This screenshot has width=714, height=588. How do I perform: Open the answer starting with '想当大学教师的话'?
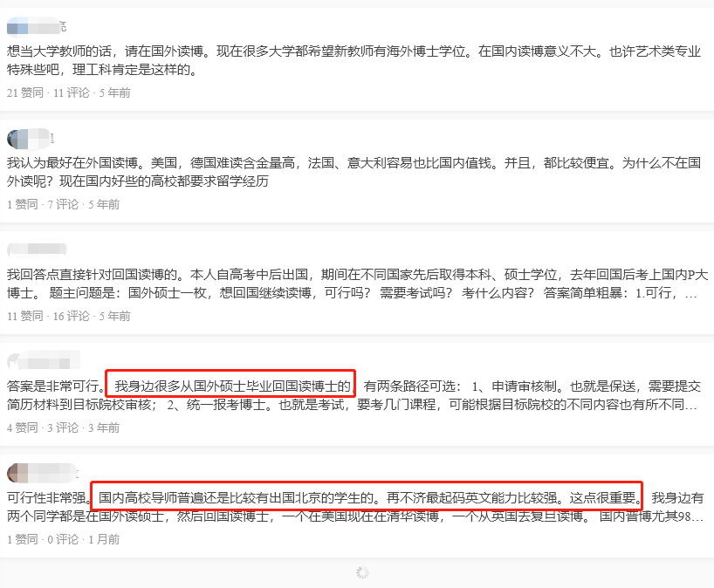click(354, 60)
